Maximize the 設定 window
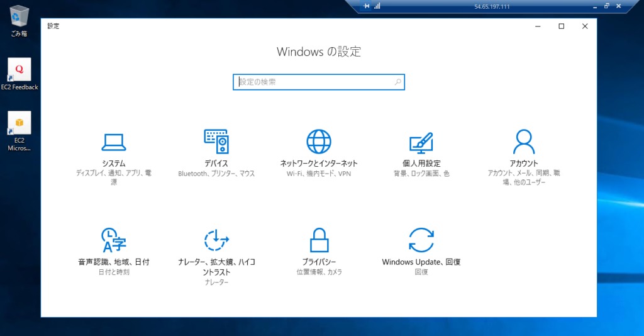 (562, 26)
